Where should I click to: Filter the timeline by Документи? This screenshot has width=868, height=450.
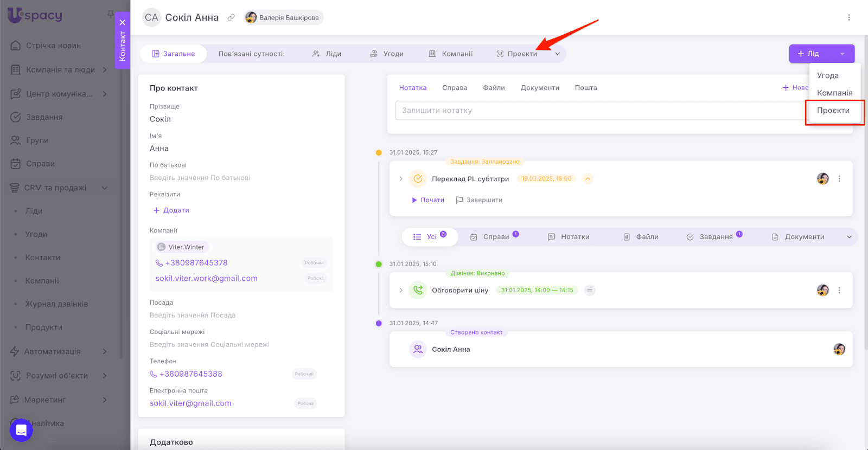coord(798,237)
